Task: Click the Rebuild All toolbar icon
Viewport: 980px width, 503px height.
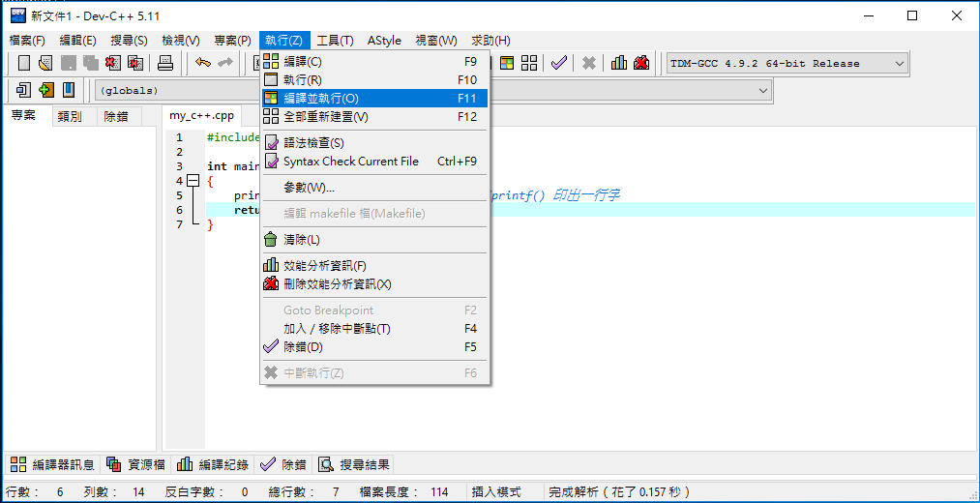Action: [529, 63]
